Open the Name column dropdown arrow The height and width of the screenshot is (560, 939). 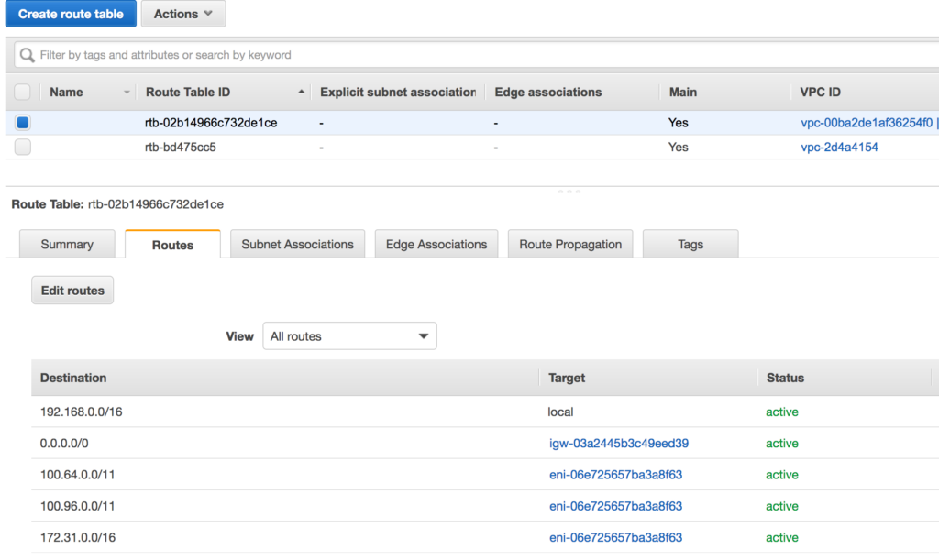[x=127, y=93]
